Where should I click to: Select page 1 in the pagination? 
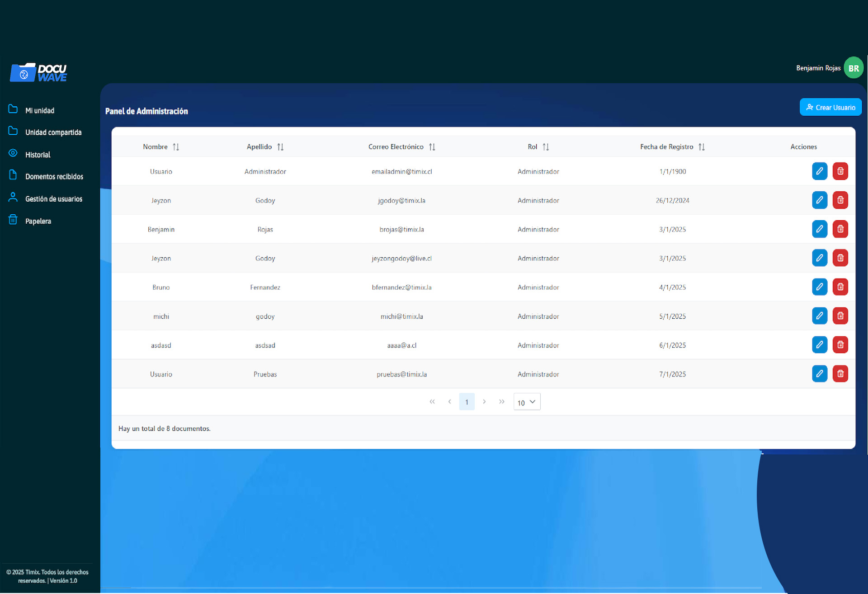pos(467,402)
